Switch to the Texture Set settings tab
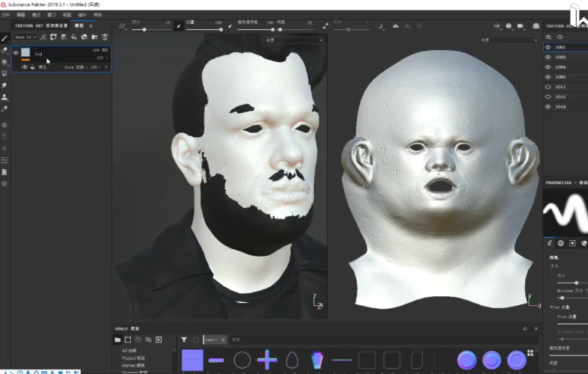Screen dimensions: 588x374 (41, 25)
